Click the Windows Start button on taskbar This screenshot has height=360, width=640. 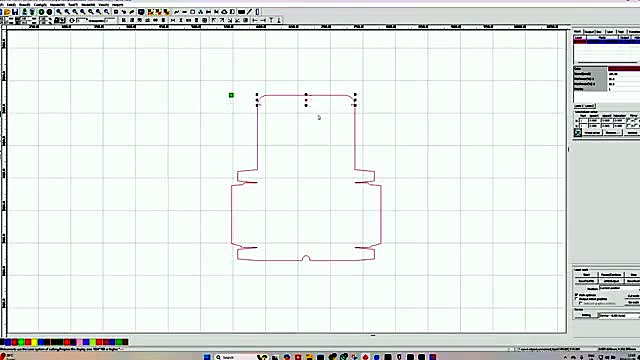coord(207,357)
